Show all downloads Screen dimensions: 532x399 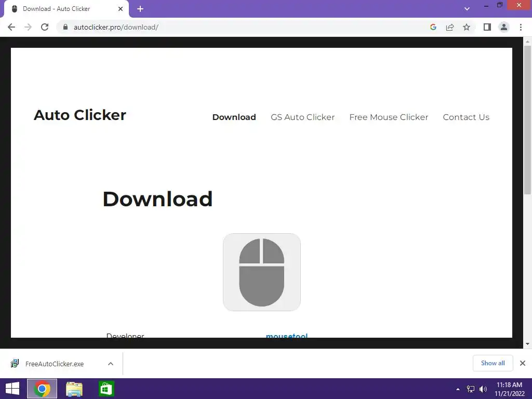click(493, 363)
